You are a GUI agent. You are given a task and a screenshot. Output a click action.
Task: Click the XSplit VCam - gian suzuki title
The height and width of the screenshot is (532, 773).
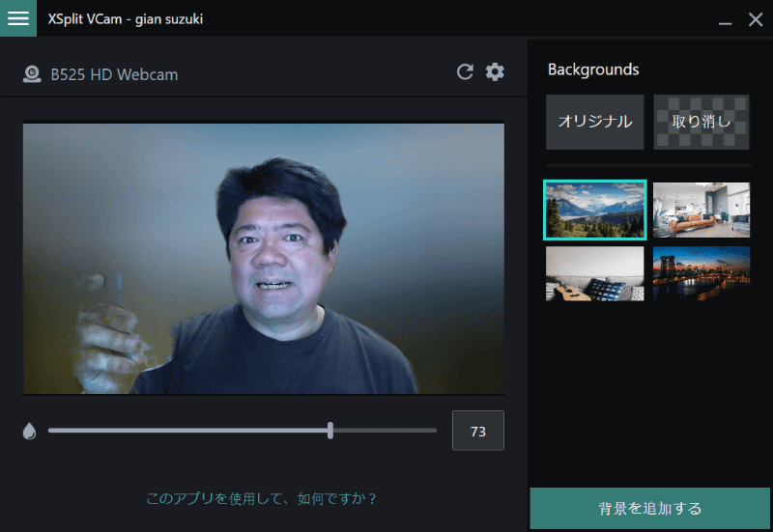126,19
